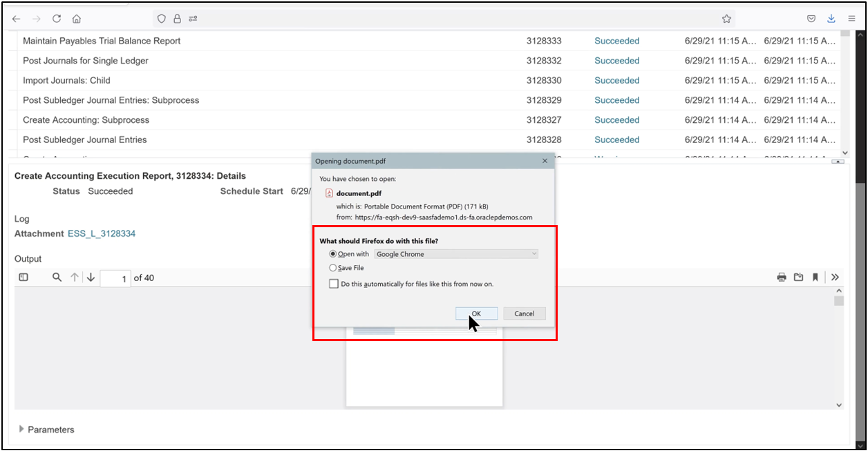Expand the Parameters section
The width and height of the screenshot is (868, 453).
21,429
